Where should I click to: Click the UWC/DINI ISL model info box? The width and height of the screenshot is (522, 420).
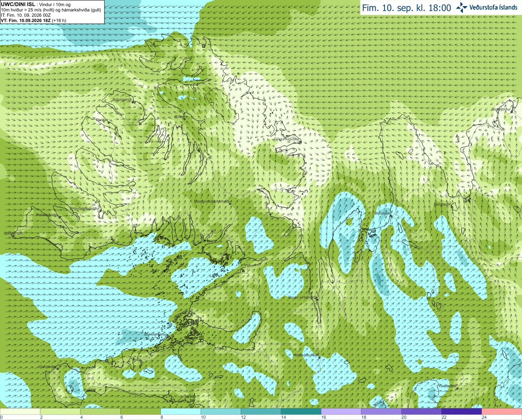[x=52, y=12]
